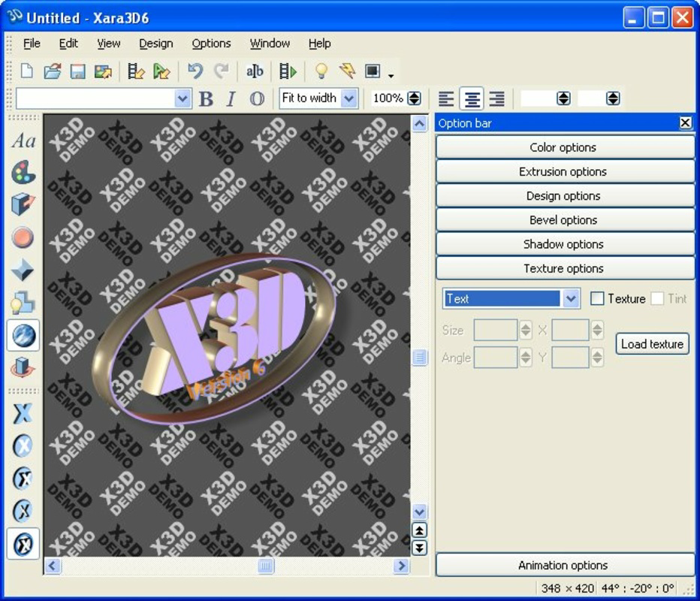Viewport: 700px width, 601px height.
Task: Choose the X in selected bottom oval style
Action: [x=23, y=543]
